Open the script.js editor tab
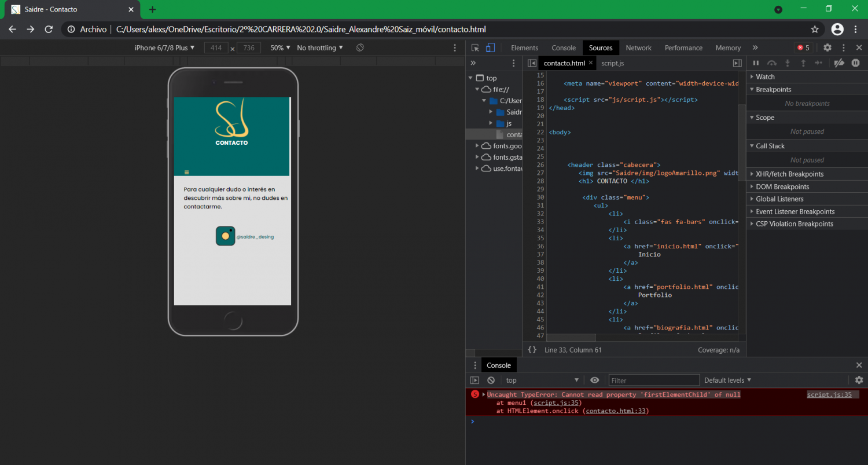This screenshot has width=868, height=465. click(x=612, y=63)
